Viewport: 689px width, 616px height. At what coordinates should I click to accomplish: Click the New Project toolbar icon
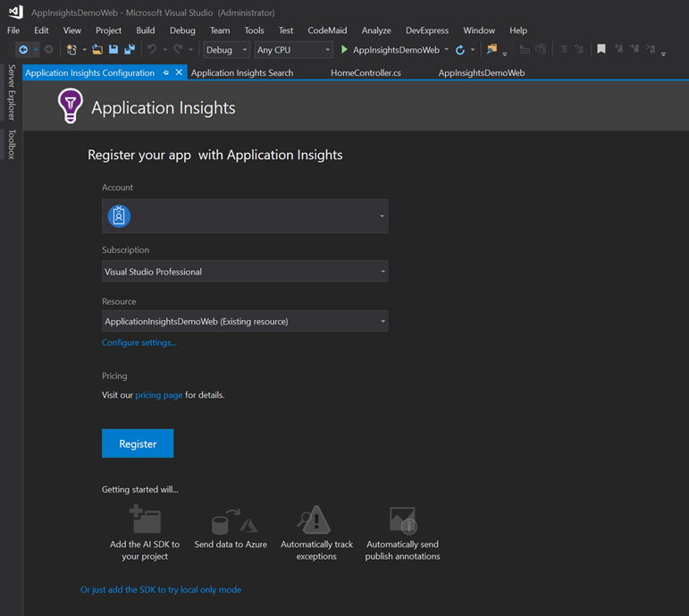coord(71,50)
